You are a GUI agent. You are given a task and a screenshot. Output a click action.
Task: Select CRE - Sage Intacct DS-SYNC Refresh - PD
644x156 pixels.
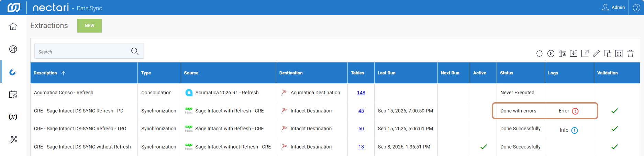click(x=79, y=111)
